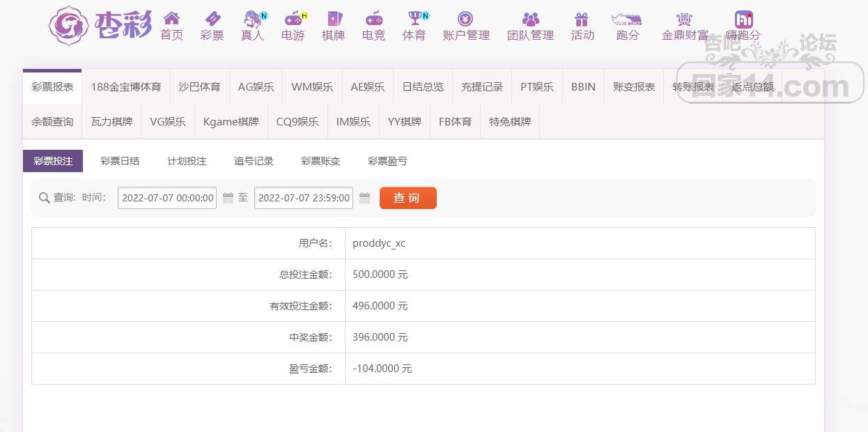
Task: Switch to the 彩票日结 sub-tab
Action: pyautogui.click(x=120, y=161)
